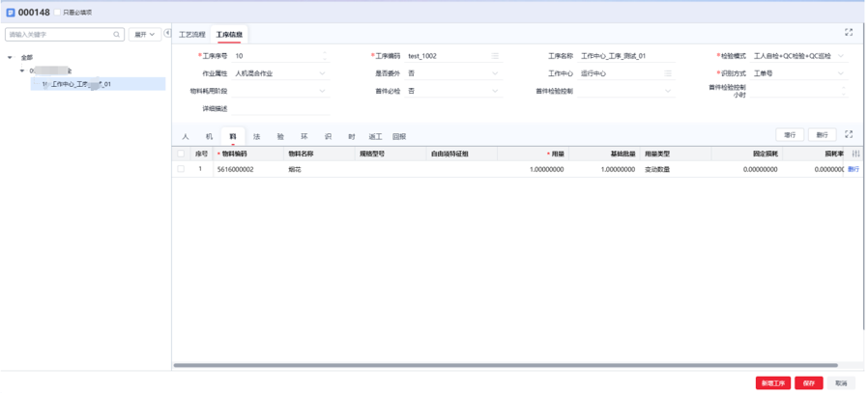Click the 固定损耗 column header
Viewport: 868px width, 395px height.
(747, 154)
